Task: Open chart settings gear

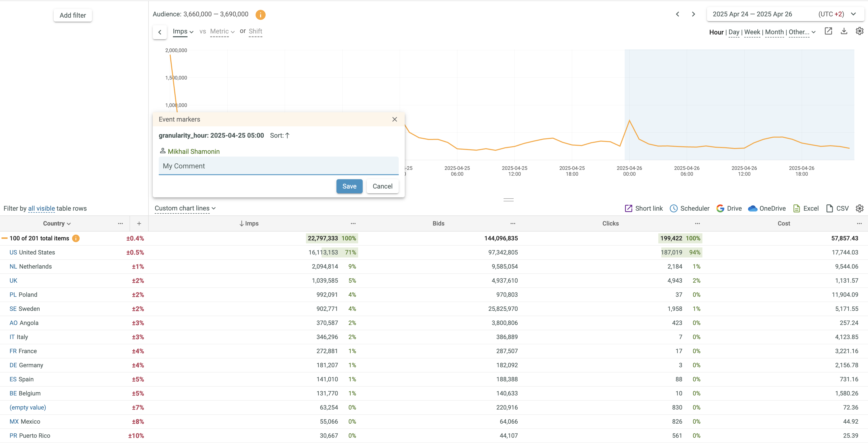Action: (860, 31)
